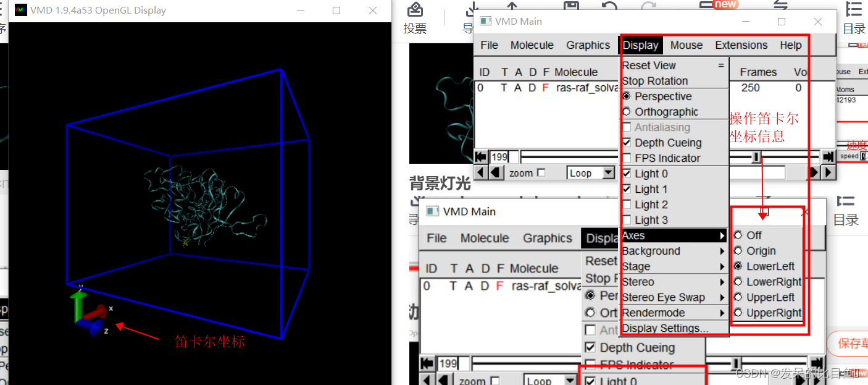Expand the Stereo Eye Swap submenu
Image resolution: width=868 pixels, height=385 pixels.
[674, 297]
